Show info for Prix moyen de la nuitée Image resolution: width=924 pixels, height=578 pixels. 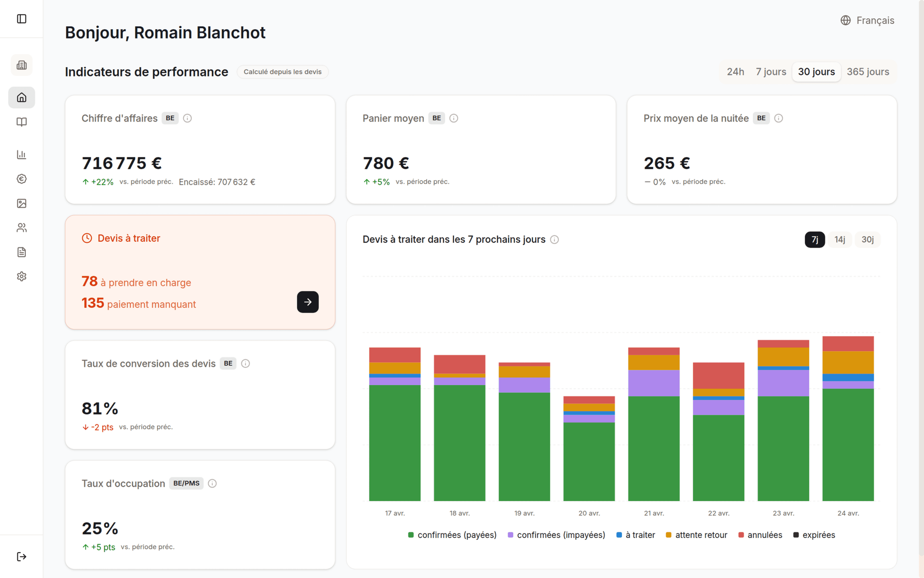point(779,118)
